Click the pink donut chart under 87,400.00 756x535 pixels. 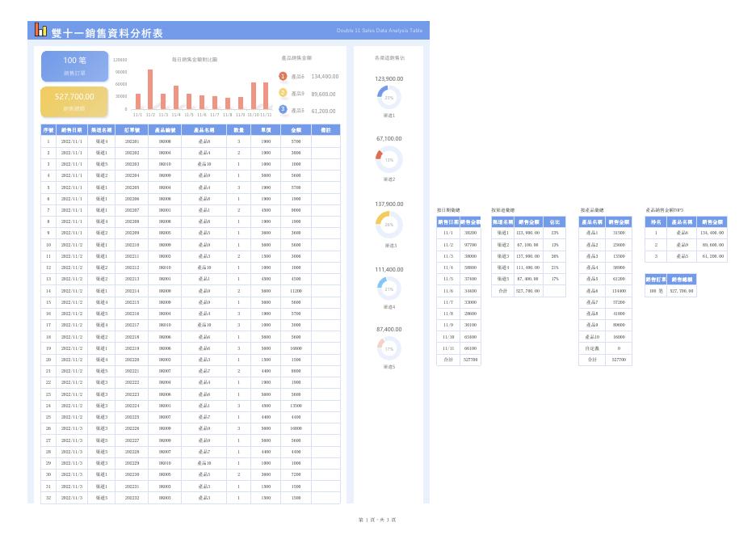(x=388, y=348)
